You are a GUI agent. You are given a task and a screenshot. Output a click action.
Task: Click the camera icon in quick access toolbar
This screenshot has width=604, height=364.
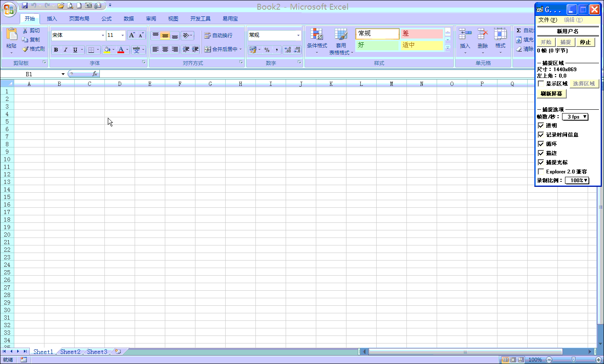(x=89, y=5)
